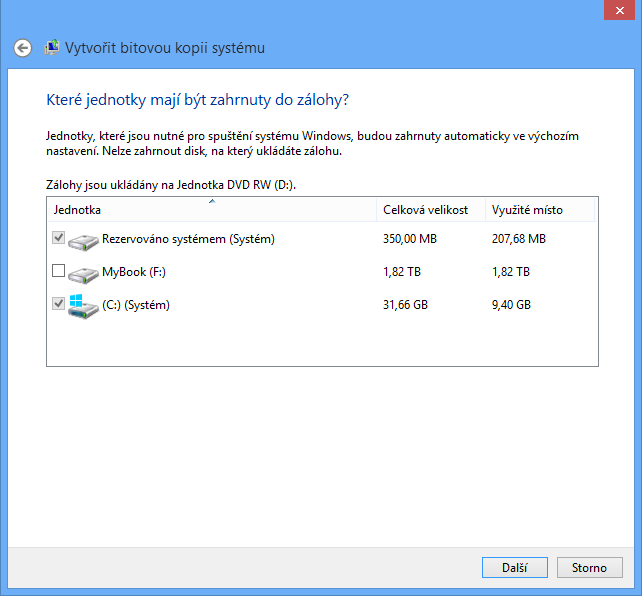The width and height of the screenshot is (642, 596).
Task: Go back using the back arrow button
Action: [x=23, y=48]
